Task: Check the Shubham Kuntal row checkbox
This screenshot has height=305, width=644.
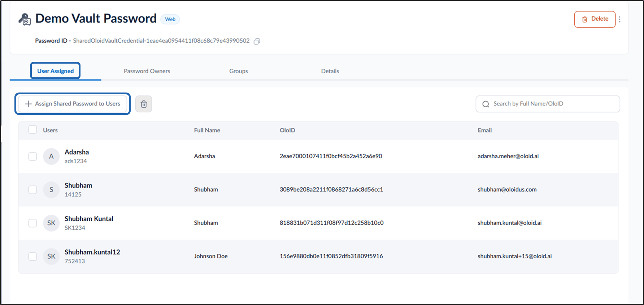Action: (32, 223)
